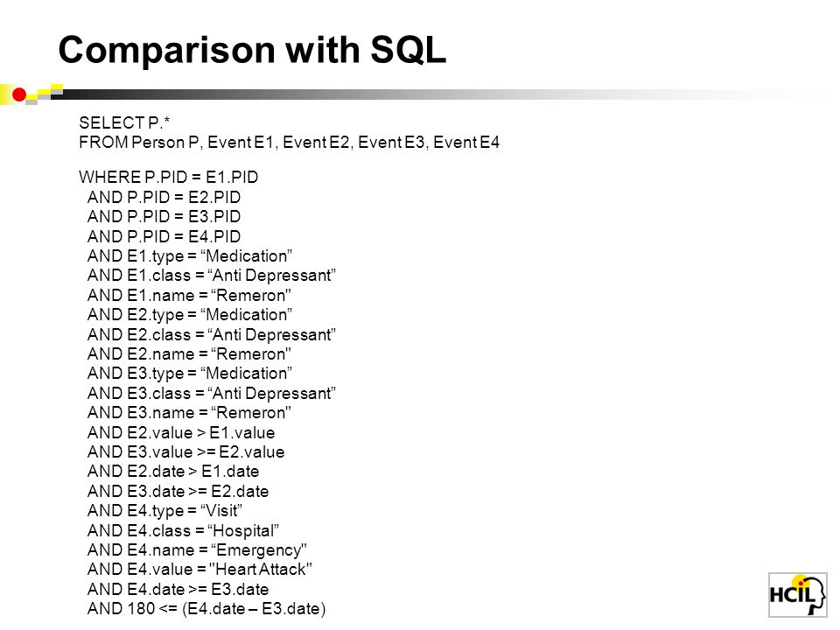The width and height of the screenshot is (840, 630).
Task: Click 'AND E2.name = "Remeron"' line
Action: tap(189, 354)
